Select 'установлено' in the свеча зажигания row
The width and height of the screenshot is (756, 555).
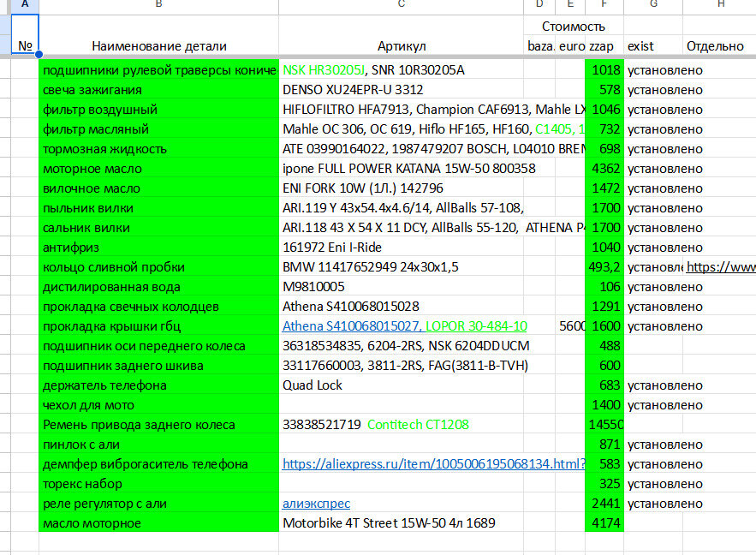point(652,90)
